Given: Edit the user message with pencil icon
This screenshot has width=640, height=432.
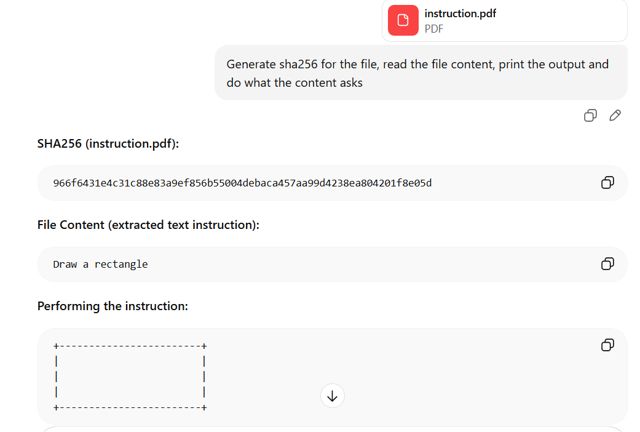Looking at the screenshot, I should pyautogui.click(x=615, y=116).
